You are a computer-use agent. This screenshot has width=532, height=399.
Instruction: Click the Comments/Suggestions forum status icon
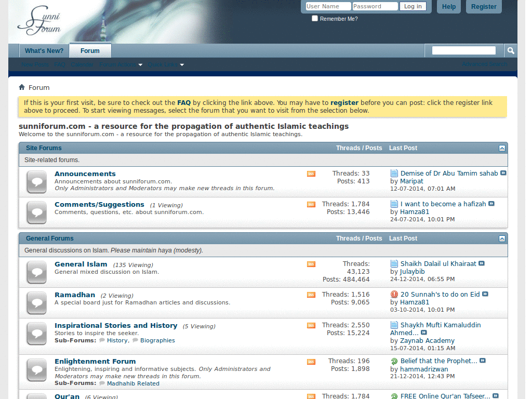[37, 212]
